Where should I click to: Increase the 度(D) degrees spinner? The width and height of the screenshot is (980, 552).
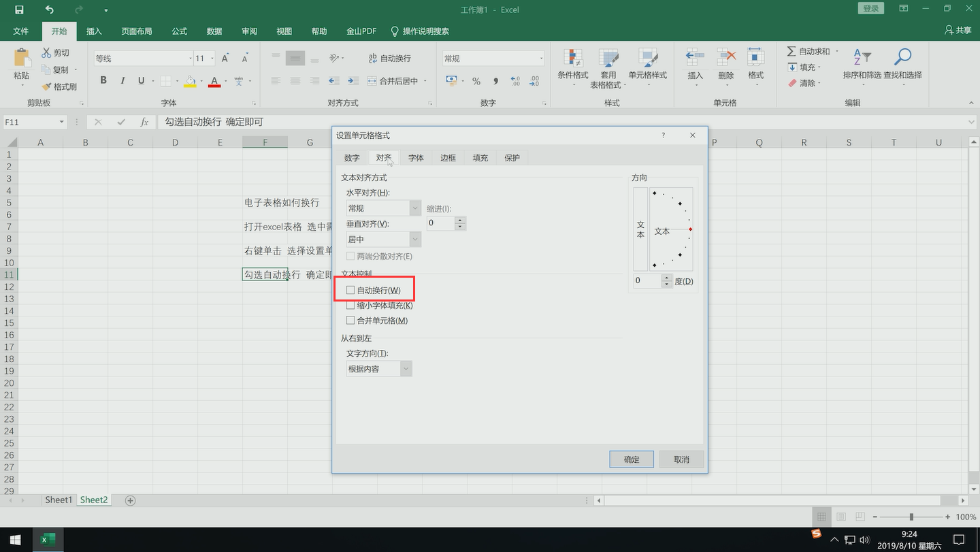tap(666, 277)
